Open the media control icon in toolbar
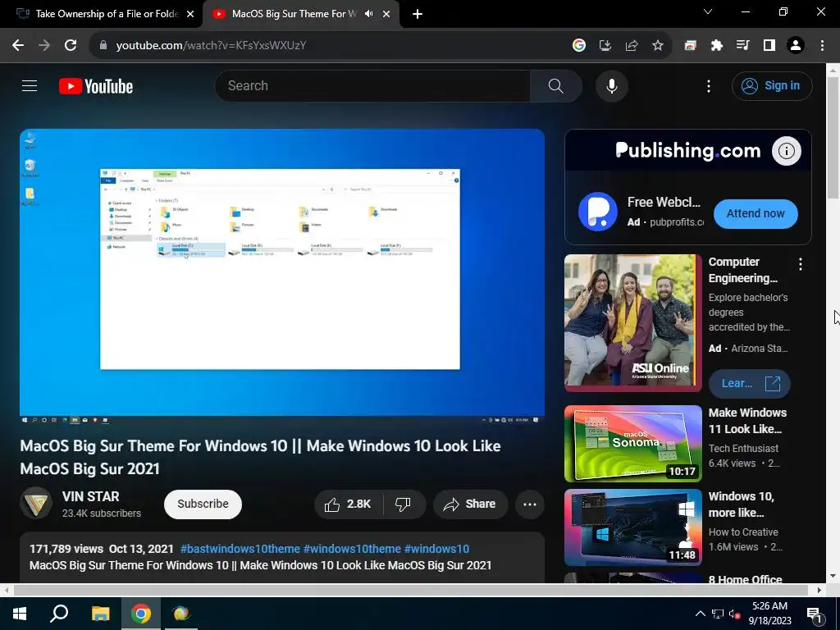Image resolution: width=840 pixels, height=630 pixels. point(742,46)
